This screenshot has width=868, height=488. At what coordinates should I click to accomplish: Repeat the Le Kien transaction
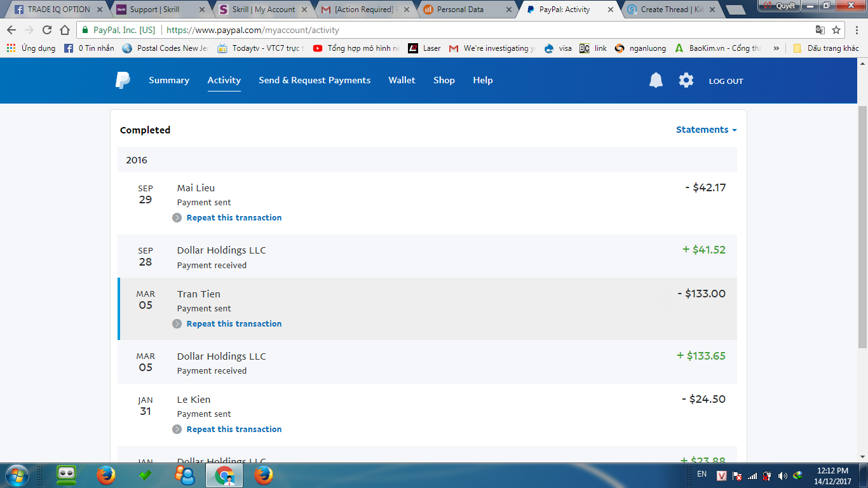(x=234, y=430)
